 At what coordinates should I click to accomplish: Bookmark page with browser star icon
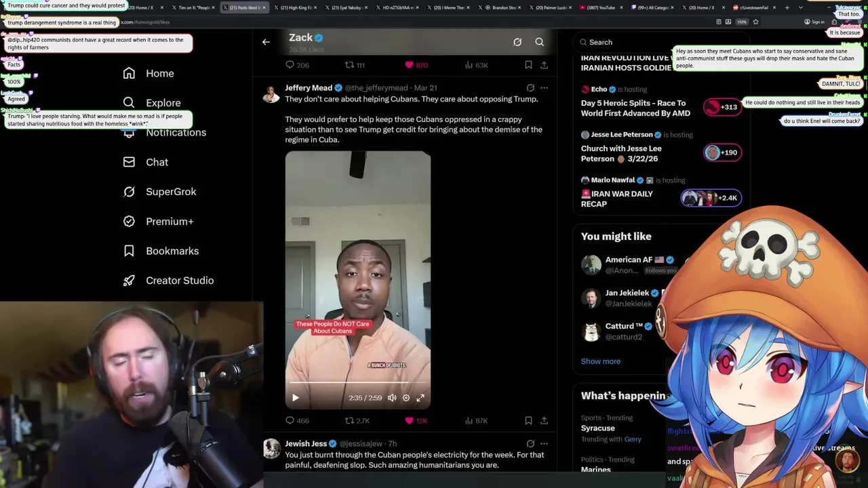pos(755,22)
